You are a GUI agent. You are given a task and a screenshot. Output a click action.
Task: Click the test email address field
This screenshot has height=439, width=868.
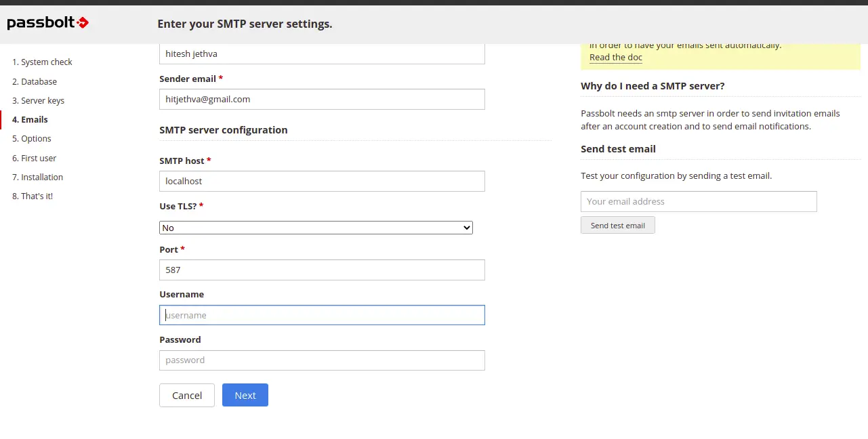click(699, 201)
